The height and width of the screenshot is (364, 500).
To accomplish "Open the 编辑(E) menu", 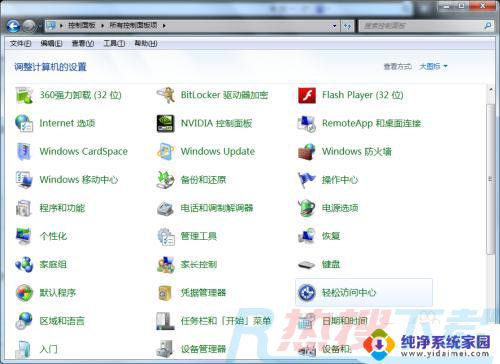I will pos(52,43).
